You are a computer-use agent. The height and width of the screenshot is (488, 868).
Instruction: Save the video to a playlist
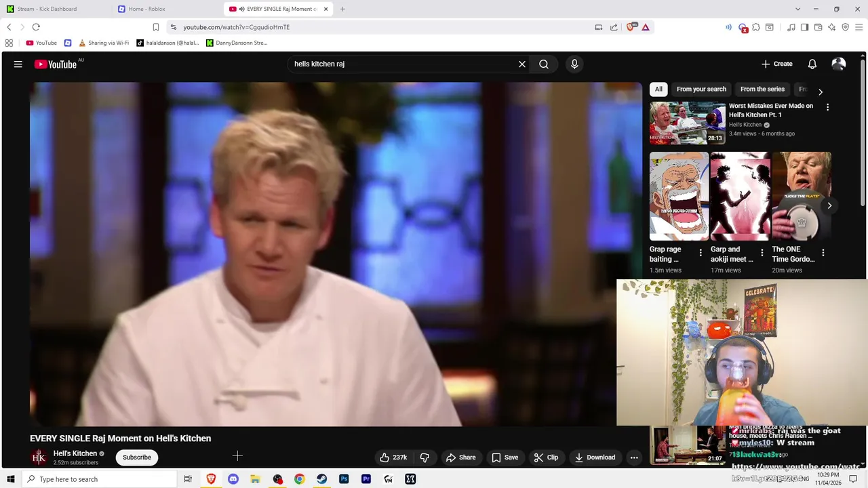505,457
